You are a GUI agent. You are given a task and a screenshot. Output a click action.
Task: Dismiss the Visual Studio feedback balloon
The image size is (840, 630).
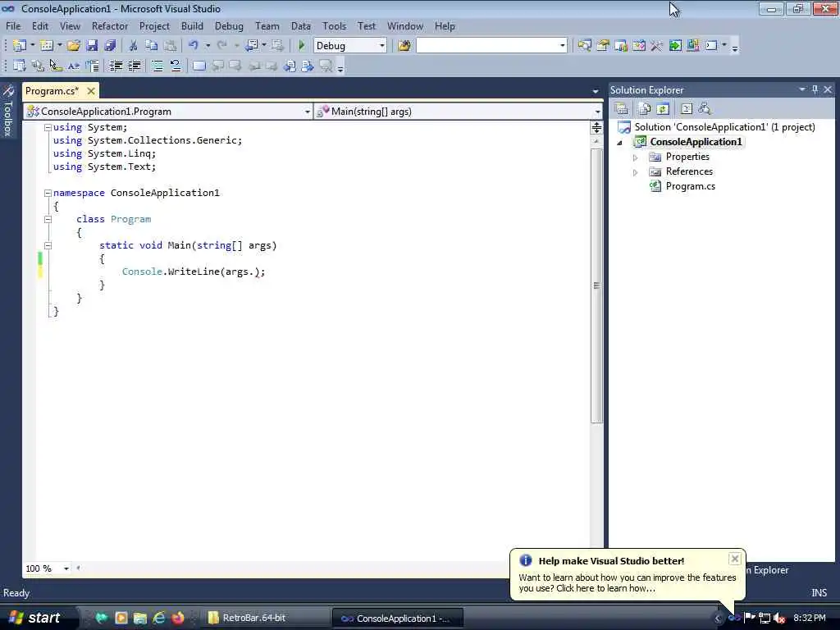pos(734,559)
